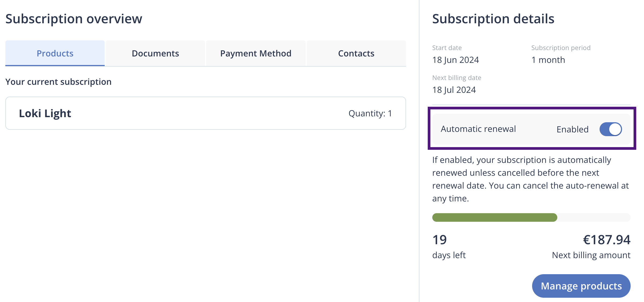Click the green days-left progress bar
This screenshot has height=302, width=644.
point(495,217)
